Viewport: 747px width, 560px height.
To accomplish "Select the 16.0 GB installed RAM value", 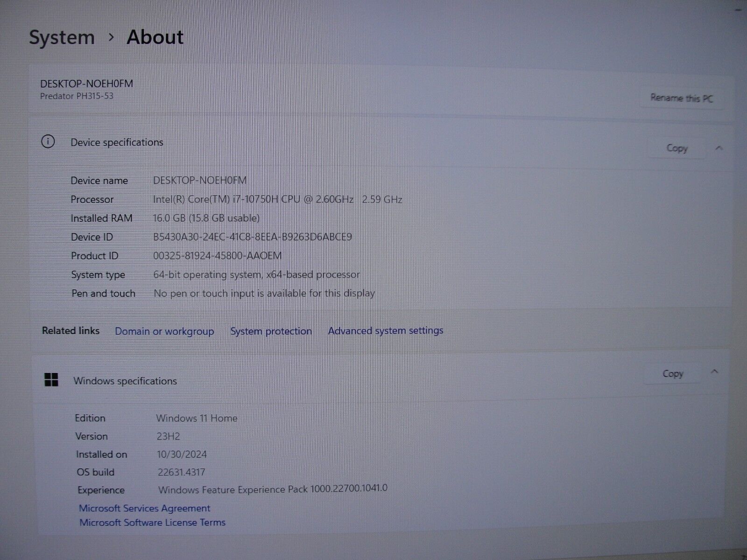I will (x=206, y=218).
